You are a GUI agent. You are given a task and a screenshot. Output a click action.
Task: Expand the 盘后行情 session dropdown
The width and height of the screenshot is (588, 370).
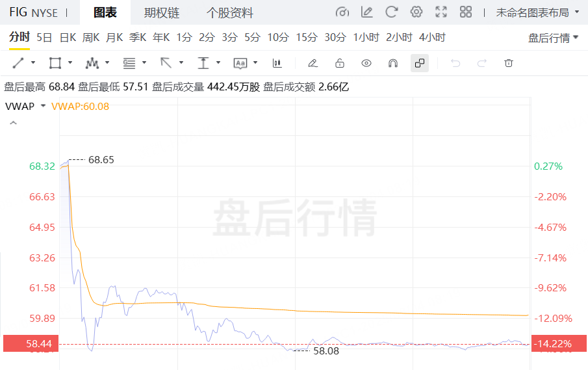point(553,38)
